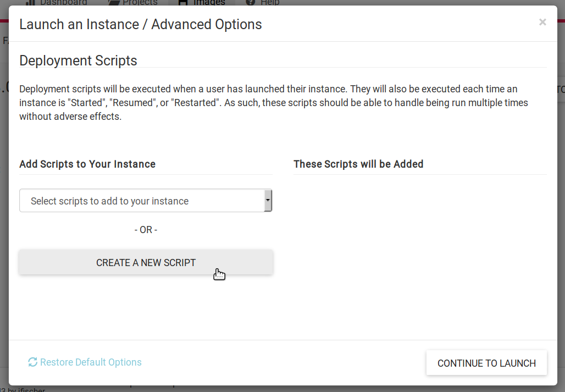Viewport: 565px width, 392px height.
Task: Go to the Images nav tab
Action: coord(209,3)
